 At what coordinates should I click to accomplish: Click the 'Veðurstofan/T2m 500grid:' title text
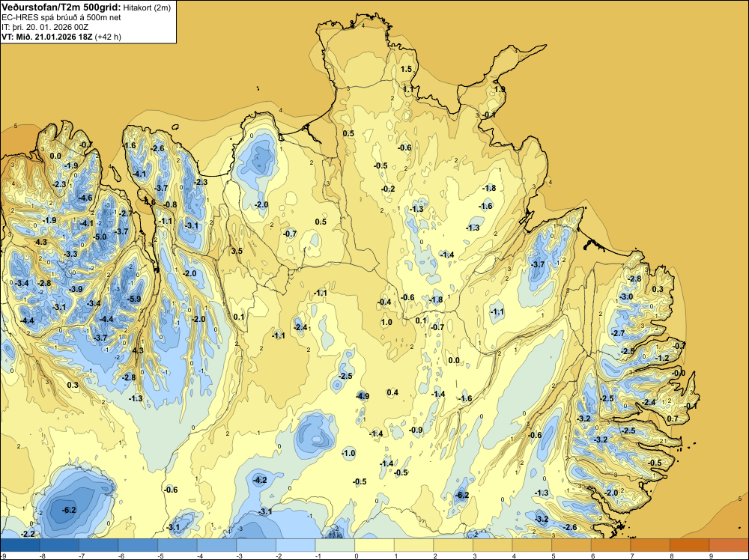(x=61, y=7)
